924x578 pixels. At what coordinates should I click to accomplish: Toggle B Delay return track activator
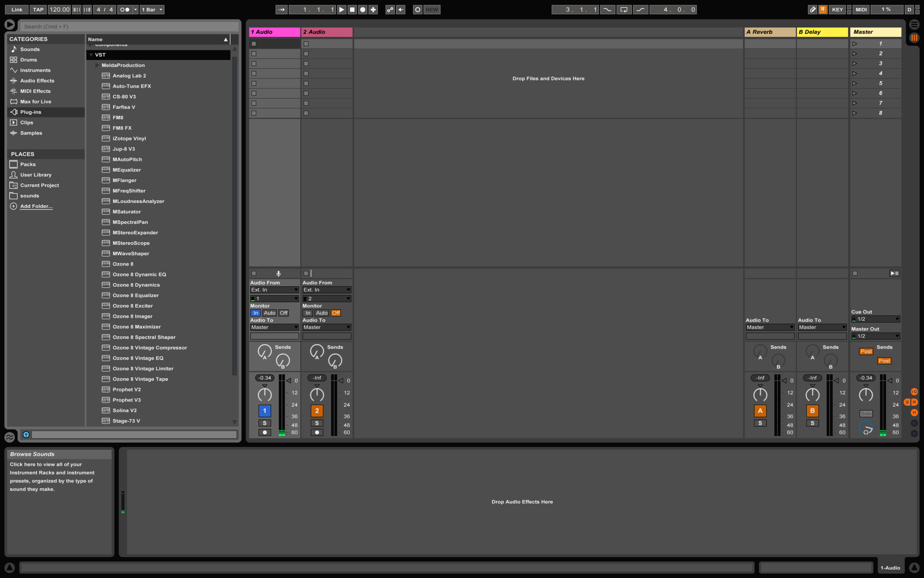pyautogui.click(x=812, y=411)
